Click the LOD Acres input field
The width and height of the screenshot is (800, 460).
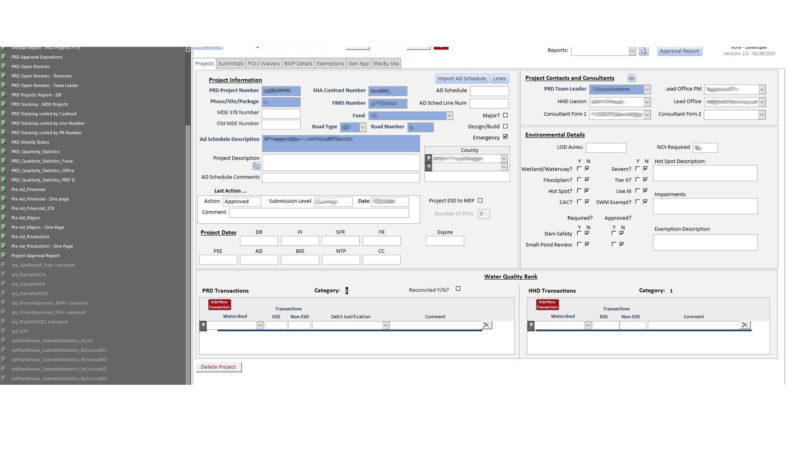tap(606, 147)
